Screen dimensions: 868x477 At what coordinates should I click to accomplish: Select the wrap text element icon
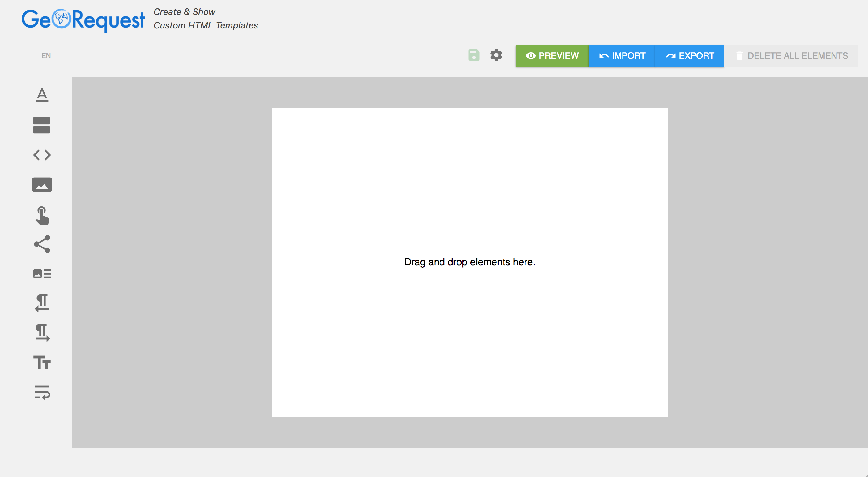pyautogui.click(x=42, y=392)
